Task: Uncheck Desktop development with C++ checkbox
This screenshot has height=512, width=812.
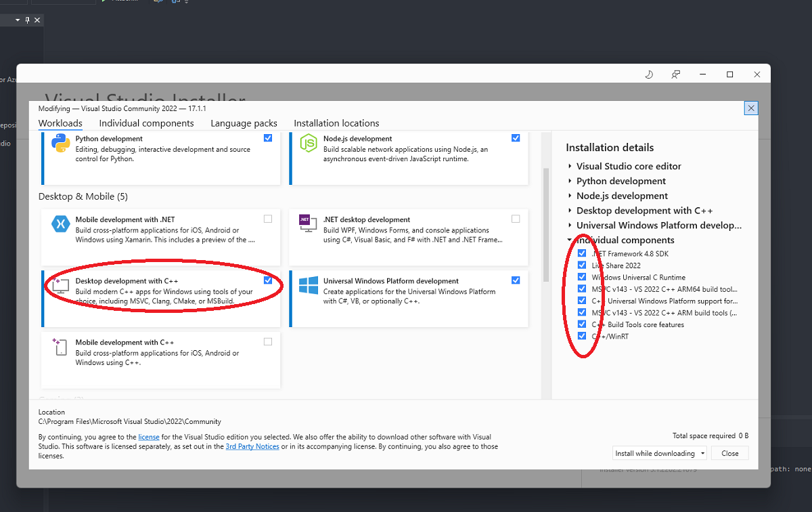Action: pyautogui.click(x=268, y=280)
